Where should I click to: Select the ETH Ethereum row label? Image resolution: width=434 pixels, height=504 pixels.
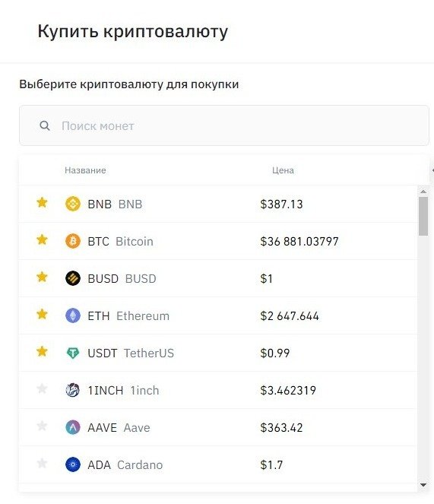(128, 316)
